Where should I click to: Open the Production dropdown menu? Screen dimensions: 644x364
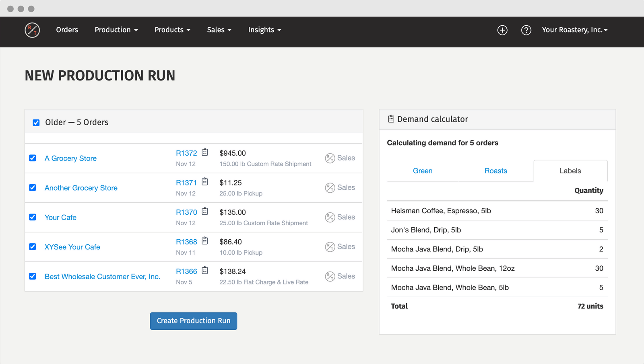coord(116,30)
